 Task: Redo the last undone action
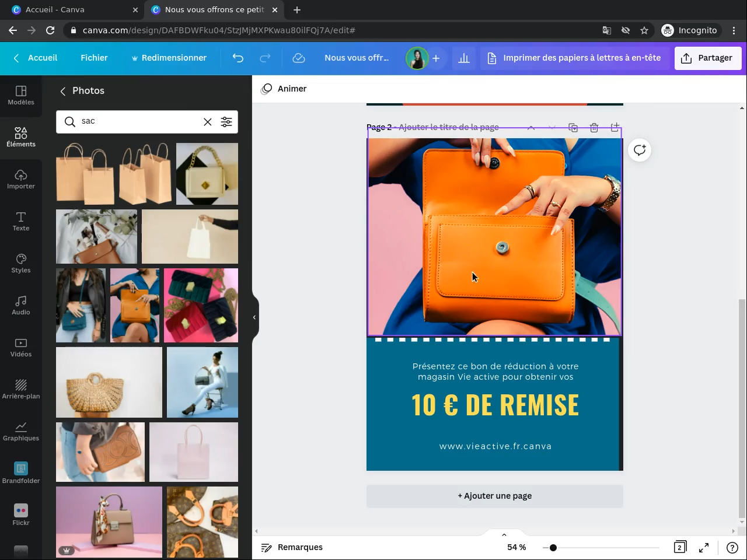pos(265,58)
